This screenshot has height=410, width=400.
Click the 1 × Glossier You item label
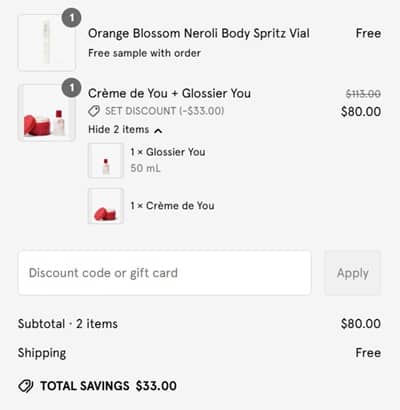[168, 152]
